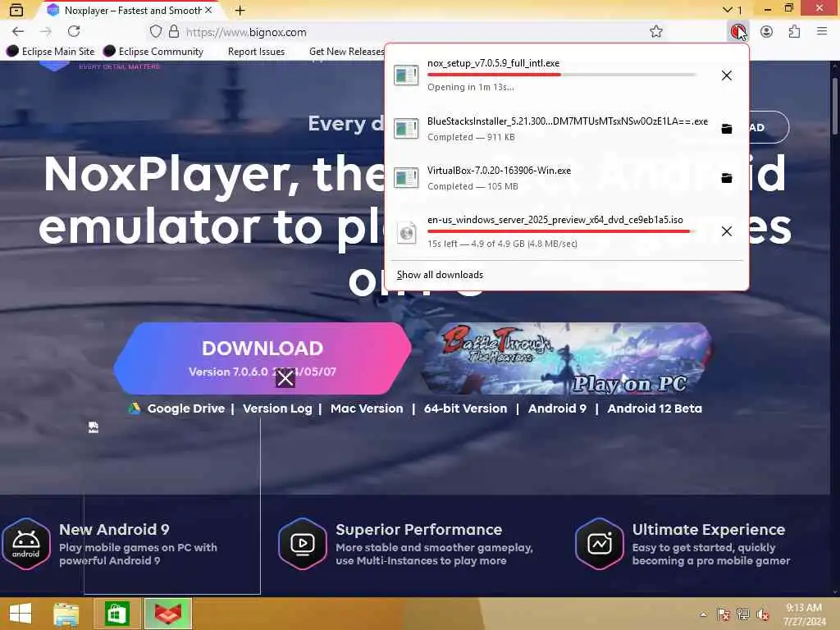The image size is (840, 630).
Task: Click the big DOWNLOAD button
Action: coord(262,358)
